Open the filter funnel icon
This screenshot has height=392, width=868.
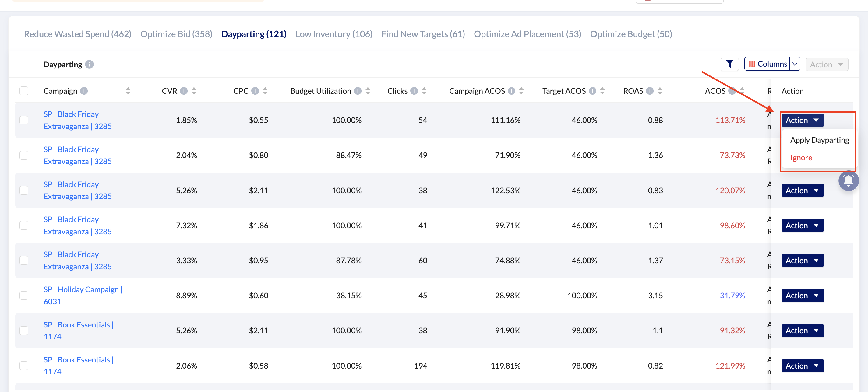729,64
